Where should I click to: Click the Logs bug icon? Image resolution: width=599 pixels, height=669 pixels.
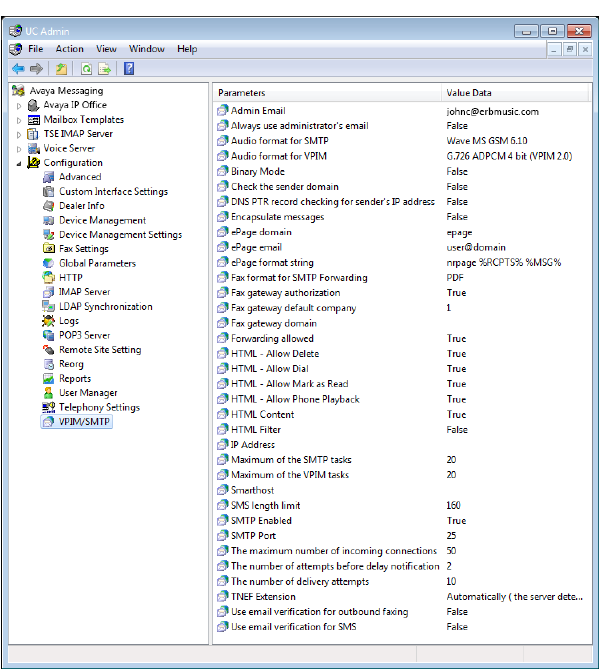[48, 321]
